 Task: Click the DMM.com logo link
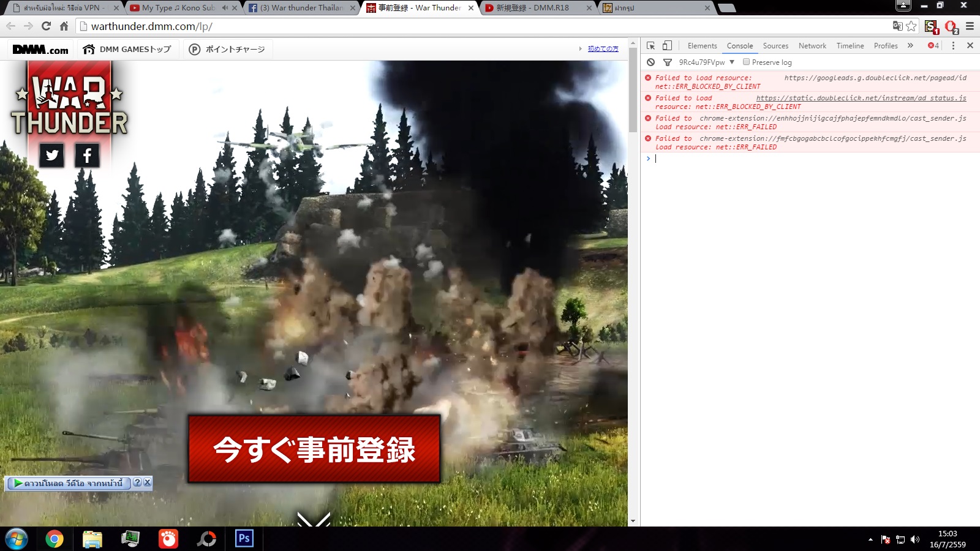click(40, 50)
